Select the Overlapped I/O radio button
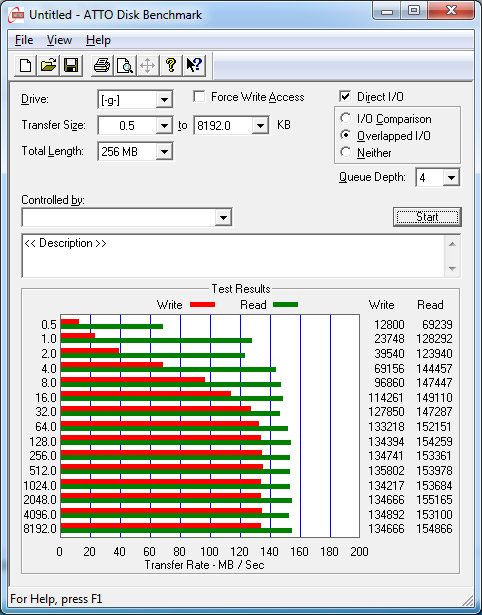This screenshot has height=615, width=482. coord(346,135)
